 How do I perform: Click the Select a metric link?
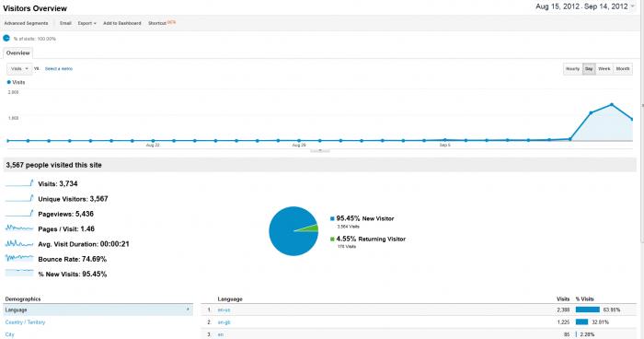[59, 69]
